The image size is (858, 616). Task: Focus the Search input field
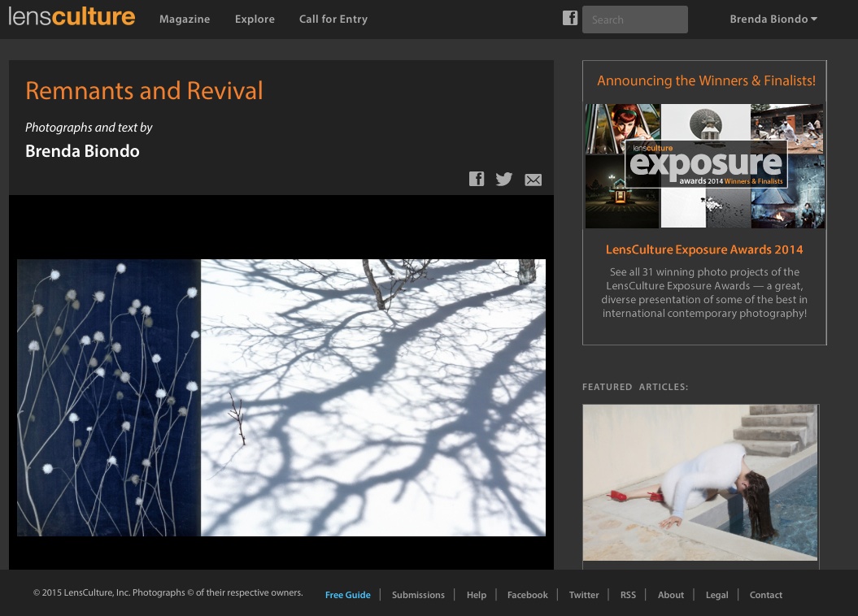634,20
